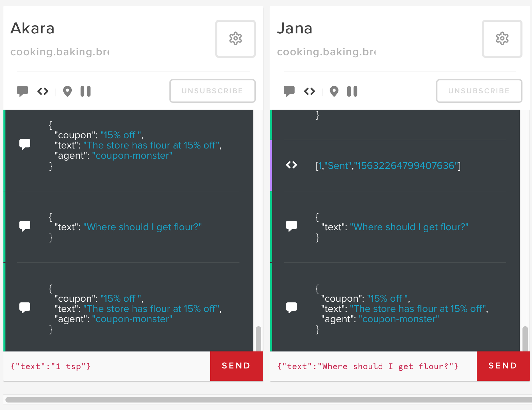The width and height of the screenshot is (532, 410).
Task: Unsubscribe Akara from the channel
Action: click(x=212, y=91)
